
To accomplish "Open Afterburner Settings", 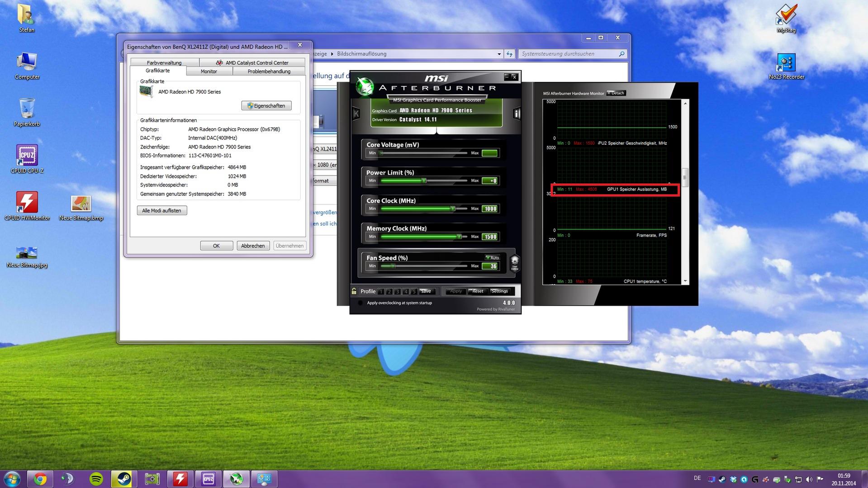I will click(x=500, y=291).
